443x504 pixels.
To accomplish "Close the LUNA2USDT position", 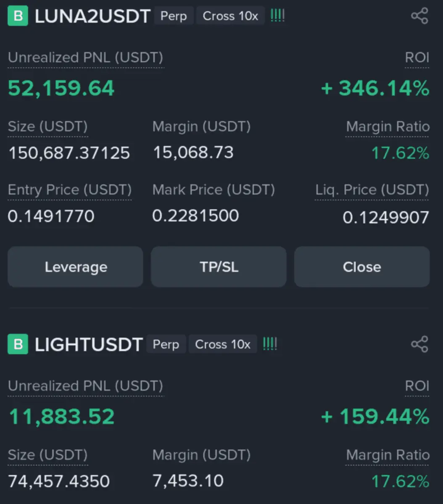I will point(362,267).
